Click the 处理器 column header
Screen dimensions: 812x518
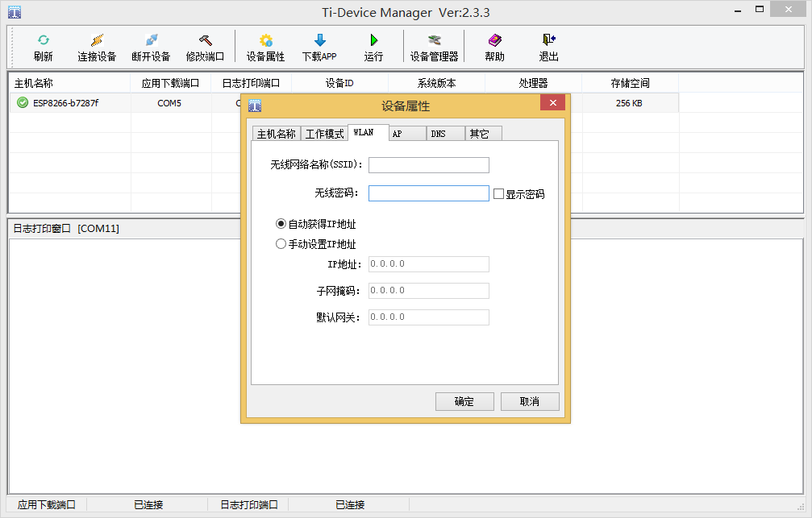coord(533,83)
